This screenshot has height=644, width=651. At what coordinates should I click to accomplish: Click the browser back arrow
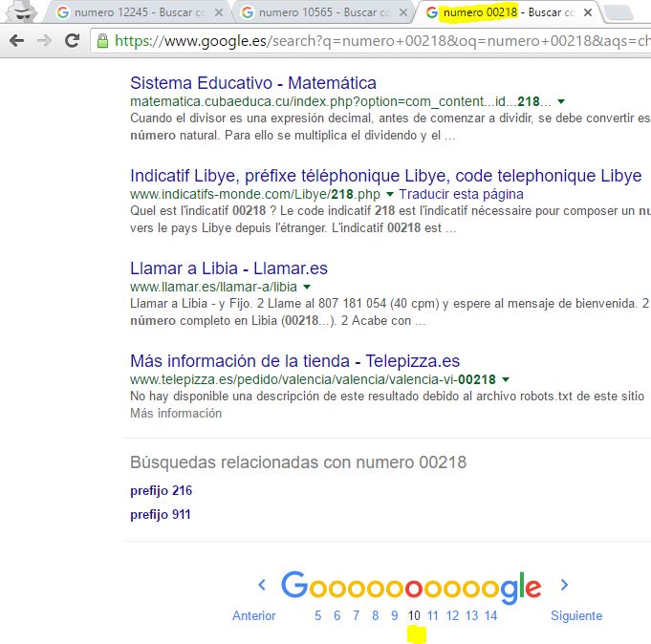[16, 41]
